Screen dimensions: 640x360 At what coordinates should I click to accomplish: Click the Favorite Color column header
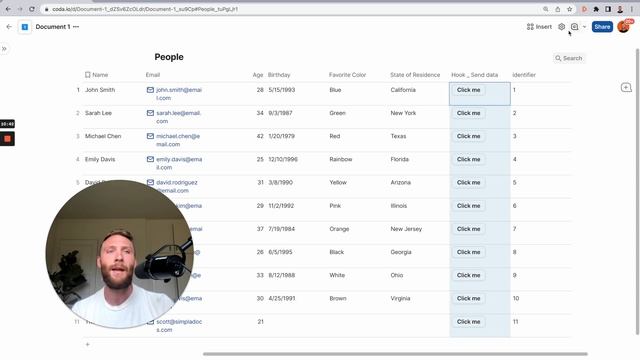pos(347,75)
